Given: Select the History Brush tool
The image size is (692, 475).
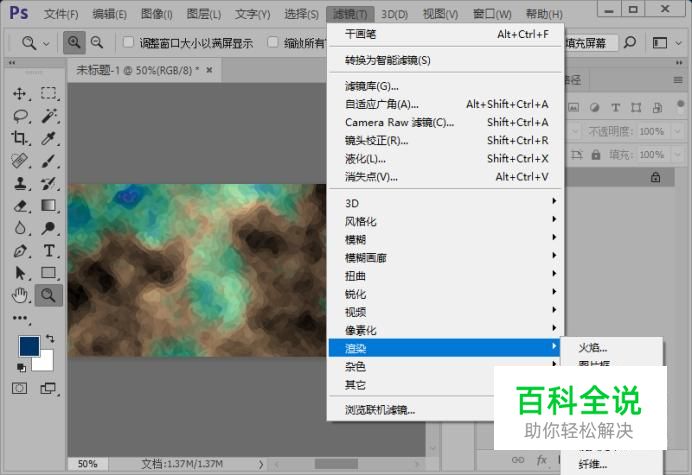Looking at the screenshot, I should [49, 184].
